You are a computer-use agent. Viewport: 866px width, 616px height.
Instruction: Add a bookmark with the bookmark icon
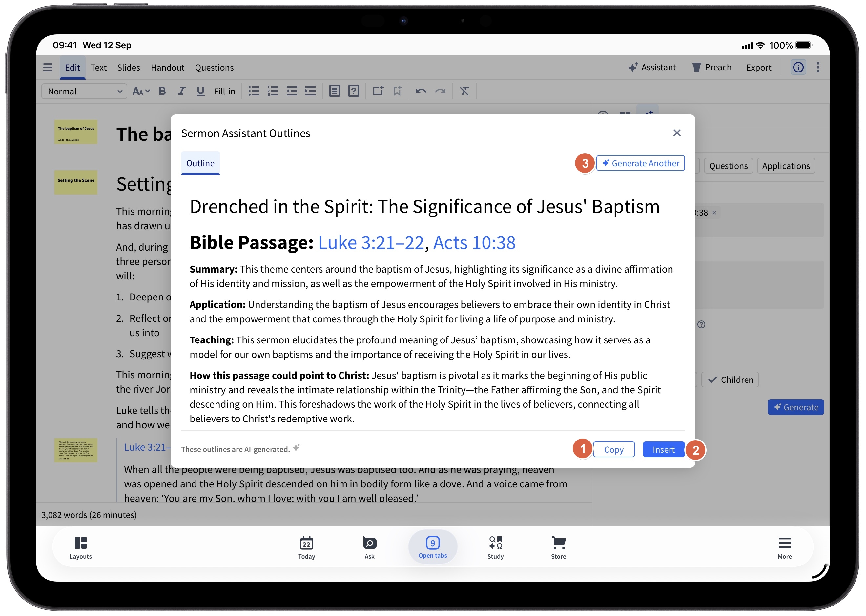(x=397, y=91)
